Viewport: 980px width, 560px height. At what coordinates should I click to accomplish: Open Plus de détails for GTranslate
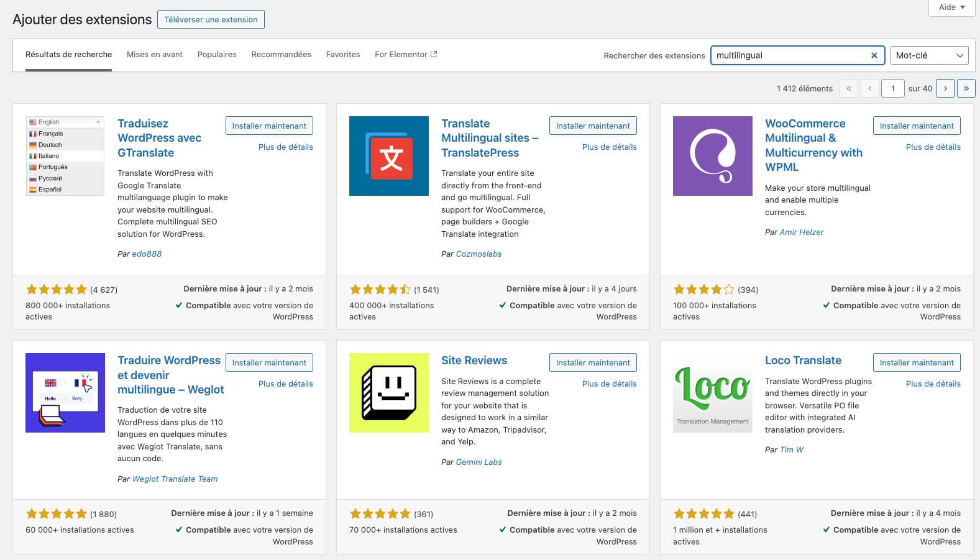point(286,147)
